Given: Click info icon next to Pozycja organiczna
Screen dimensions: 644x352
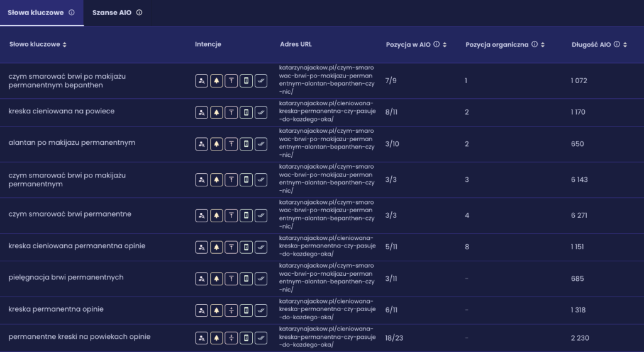Looking at the screenshot, I should tap(535, 44).
